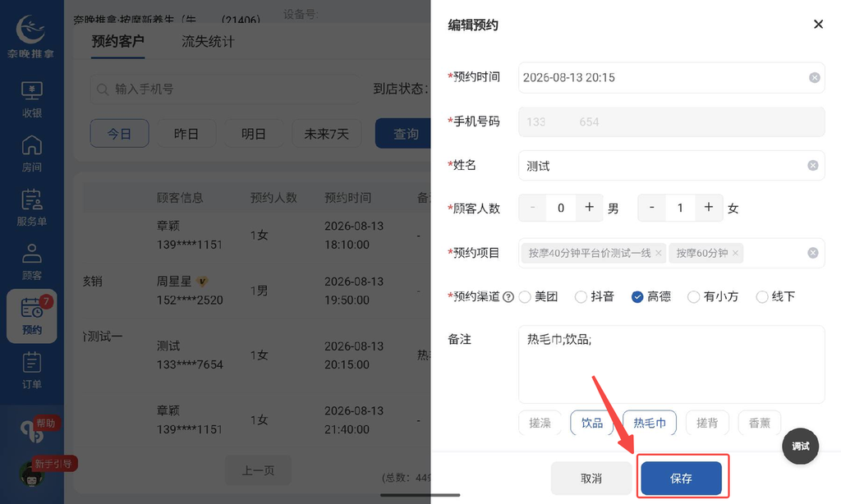Toggle the 饮品 remark tag
The width and height of the screenshot is (841, 504).
coord(591,423)
